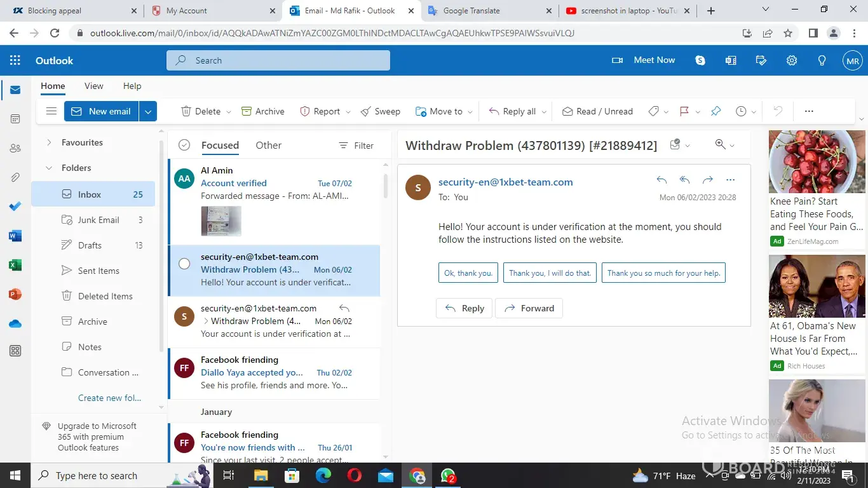Toggle the hamburger navigation pane button

click(x=51, y=111)
